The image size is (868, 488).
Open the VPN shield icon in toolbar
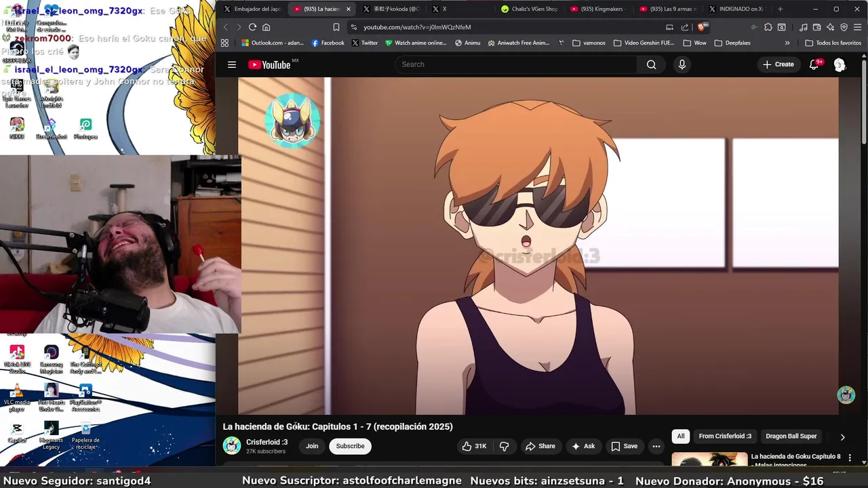[844, 27]
